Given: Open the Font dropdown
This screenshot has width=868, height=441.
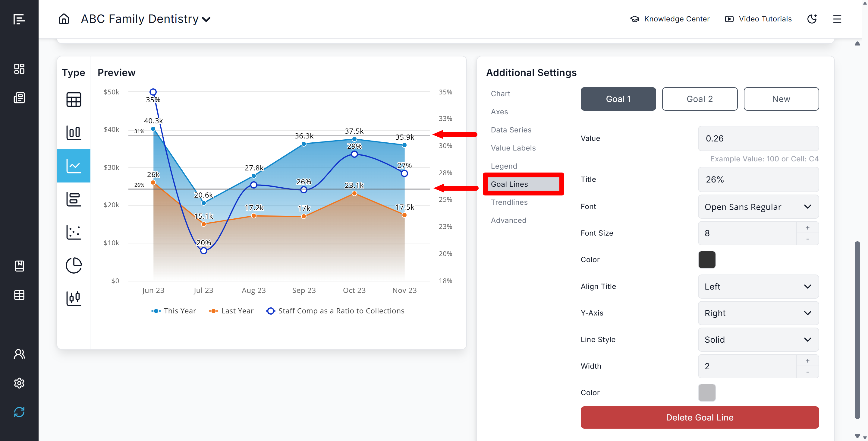Looking at the screenshot, I should pyautogui.click(x=758, y=207).
